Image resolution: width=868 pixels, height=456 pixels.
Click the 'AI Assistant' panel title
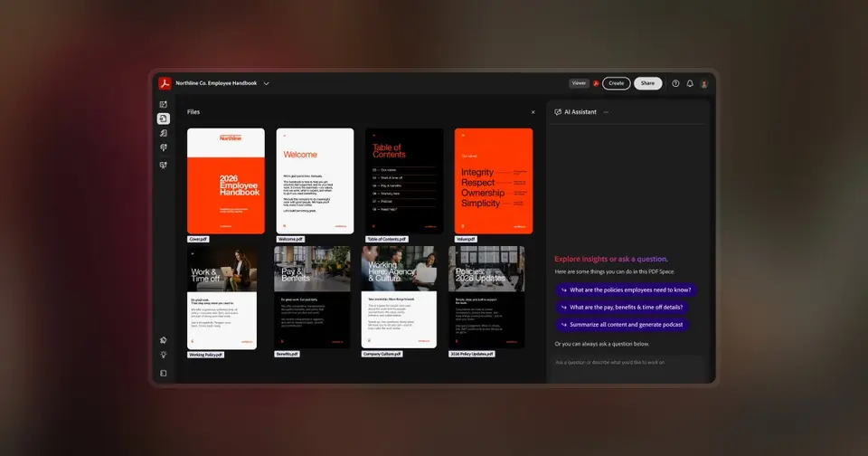580,112
